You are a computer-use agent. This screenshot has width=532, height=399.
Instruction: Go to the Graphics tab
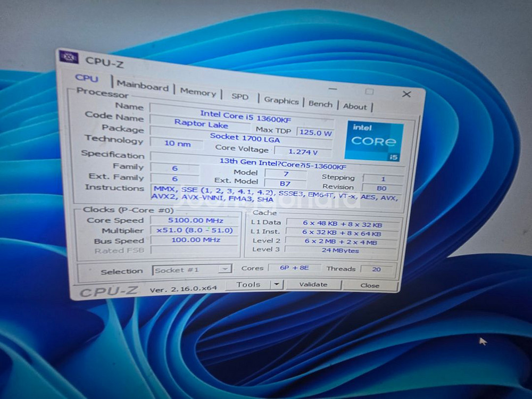(281, 101)
